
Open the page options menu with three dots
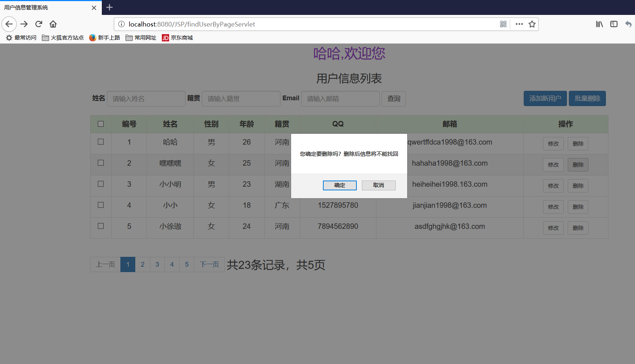click(x=519, y=24)
